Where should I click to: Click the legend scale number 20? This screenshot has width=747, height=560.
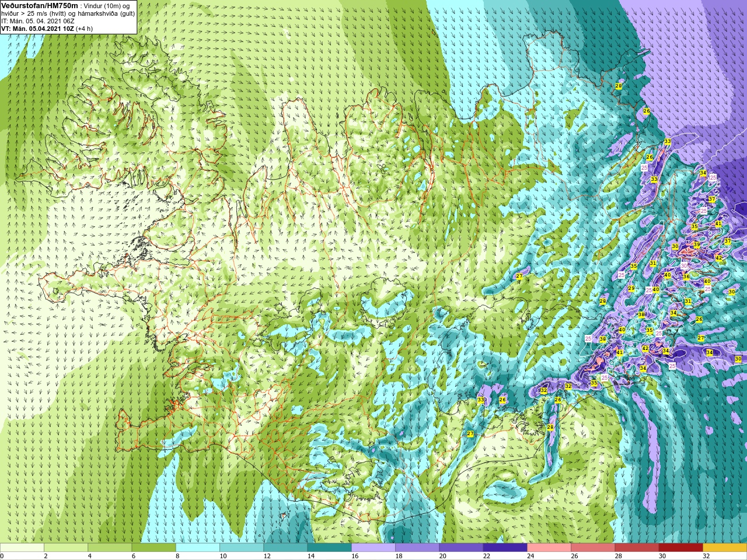[442, 556]
